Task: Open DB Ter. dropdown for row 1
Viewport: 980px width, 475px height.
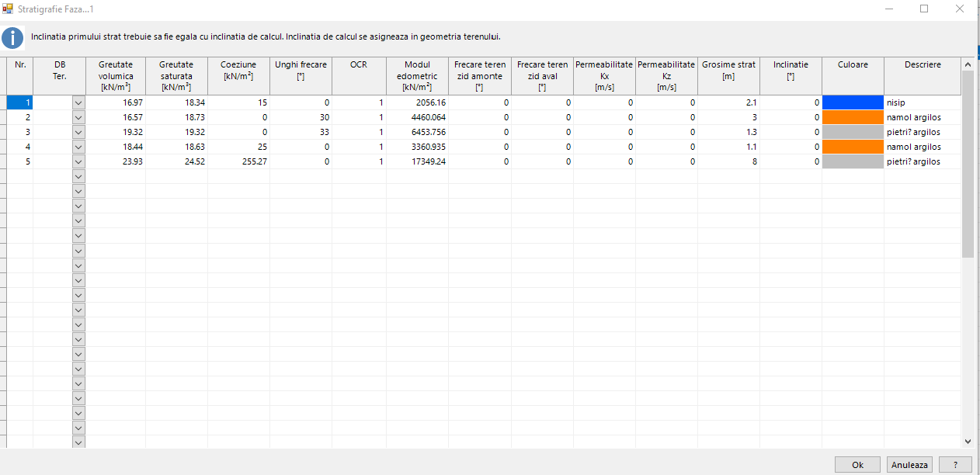Action: point(78,102)
